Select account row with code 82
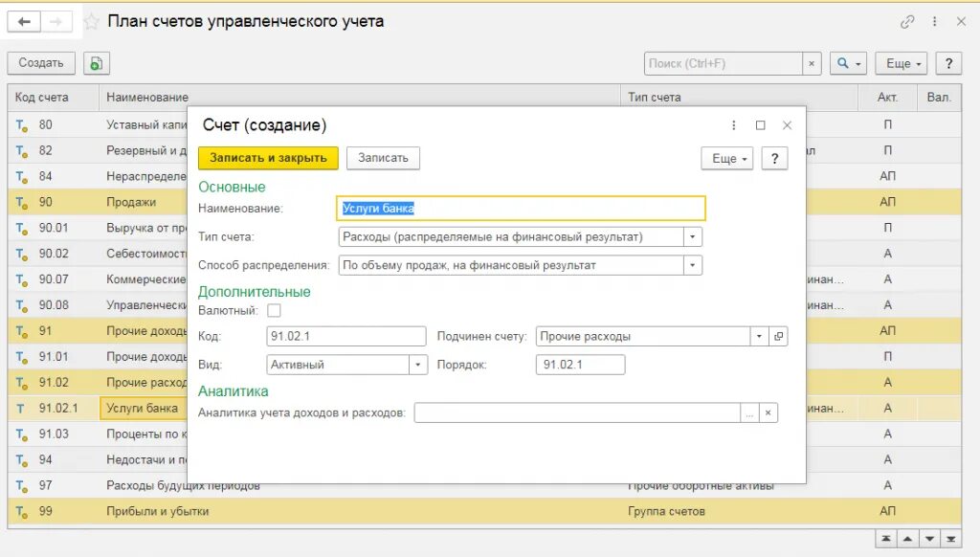 click(98, 150)
